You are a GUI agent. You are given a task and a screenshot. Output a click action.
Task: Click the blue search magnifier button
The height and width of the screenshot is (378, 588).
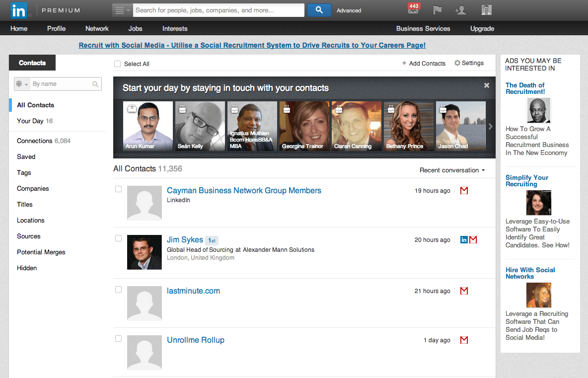tap(319, 10)
